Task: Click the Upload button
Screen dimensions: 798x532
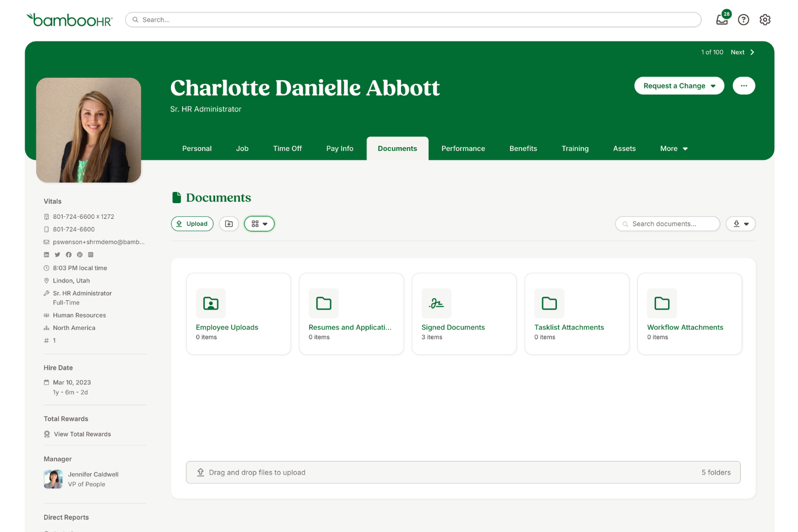Action: [x=192, y=223]
